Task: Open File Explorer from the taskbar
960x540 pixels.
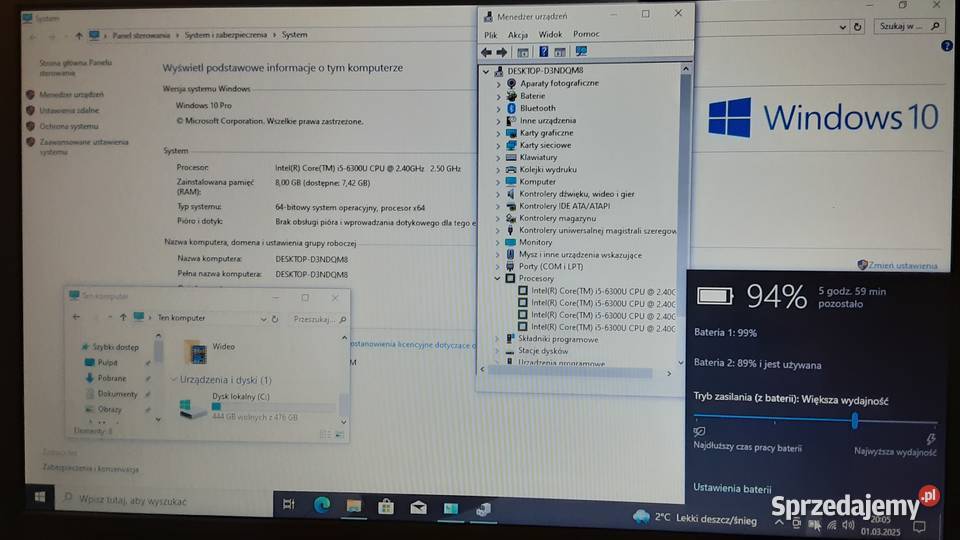Action: click(x=354, y=506)
